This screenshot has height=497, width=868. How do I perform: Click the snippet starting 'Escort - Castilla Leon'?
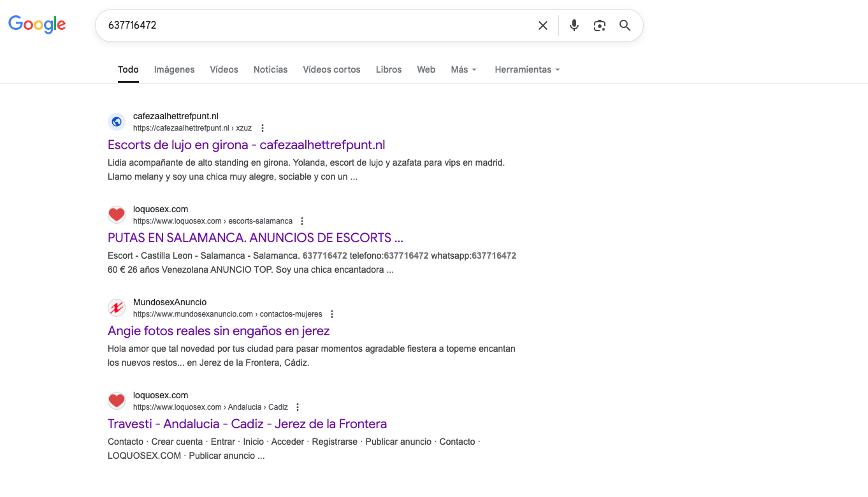(312, 263)
